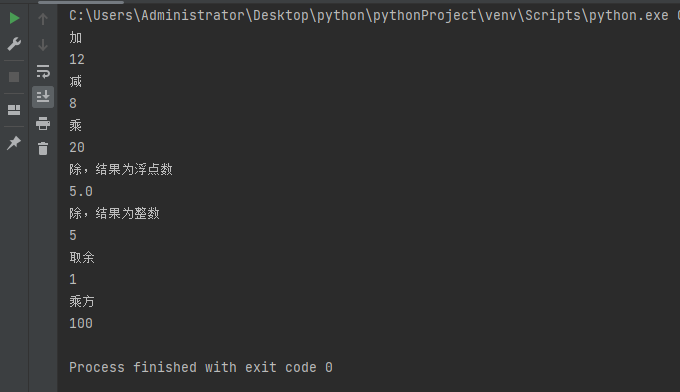This screenshot has height=392, width=680.
Task: Click the output value 100
Action: point(81,323)
